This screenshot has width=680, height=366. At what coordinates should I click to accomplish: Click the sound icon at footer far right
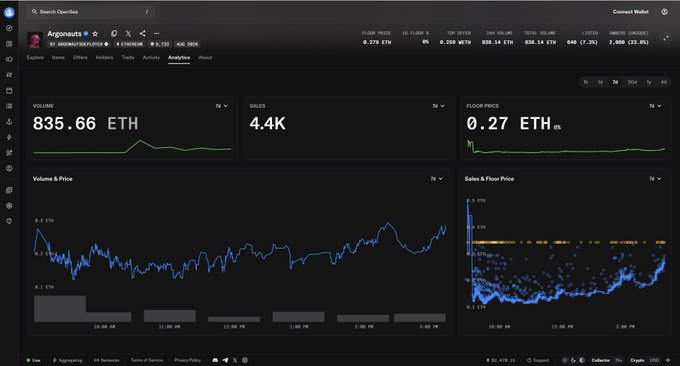click(668, 360)
